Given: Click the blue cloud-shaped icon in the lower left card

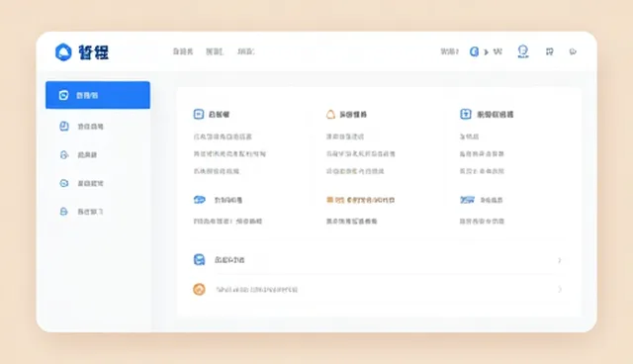Looking at the screenshot, I should (x=200, y=200).
